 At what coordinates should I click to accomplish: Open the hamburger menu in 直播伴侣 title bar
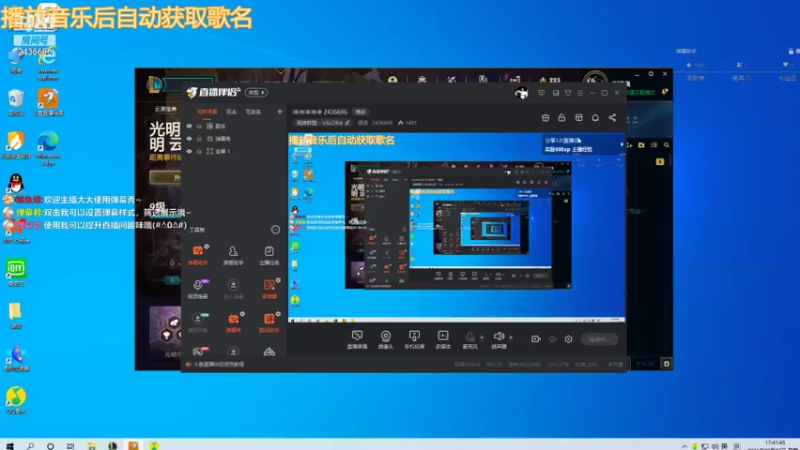click(x=580, y=93)
